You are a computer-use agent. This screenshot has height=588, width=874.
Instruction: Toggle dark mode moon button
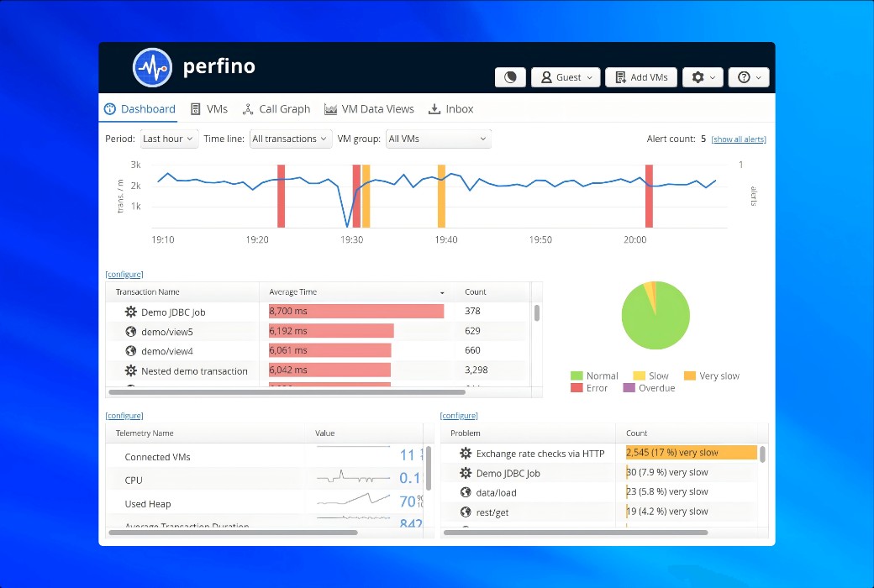pos(510,77)
